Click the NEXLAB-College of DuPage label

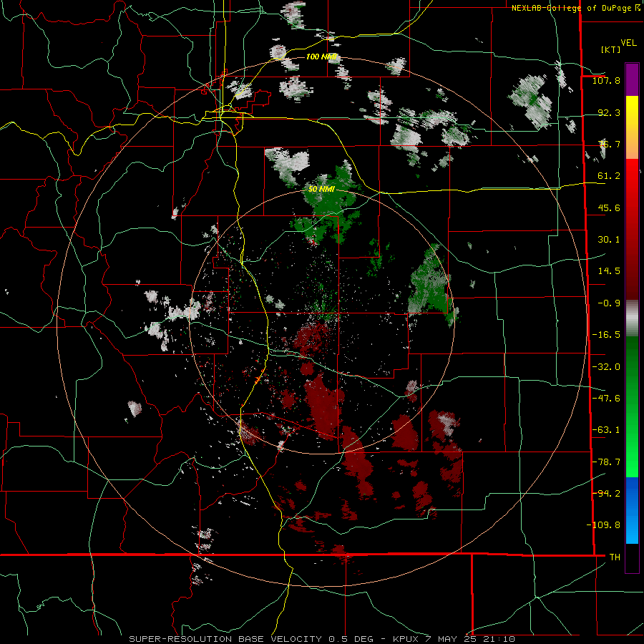572,8
